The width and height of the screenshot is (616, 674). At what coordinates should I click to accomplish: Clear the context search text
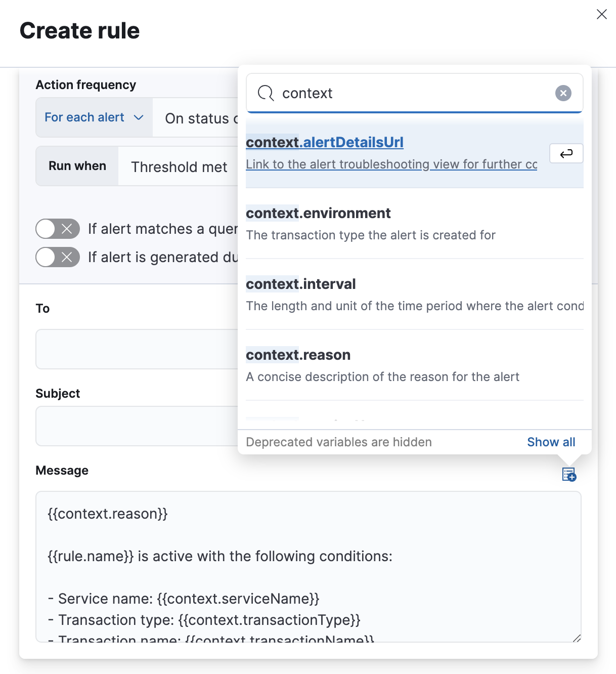pos(563,93)
